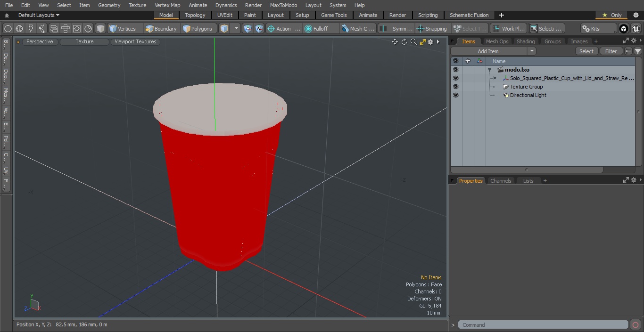Screen dimensions: 644x332
Task: Select the cone-shaped tool icon
Action: (x=31, y=29)
